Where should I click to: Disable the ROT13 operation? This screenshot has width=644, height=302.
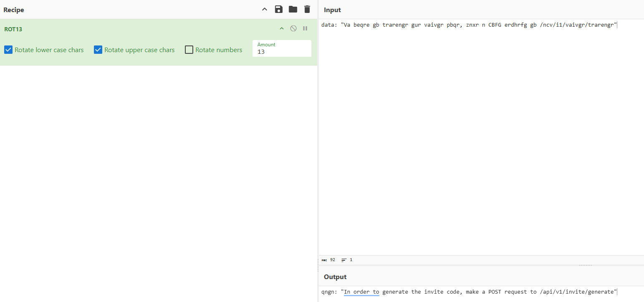click(293, 28)
